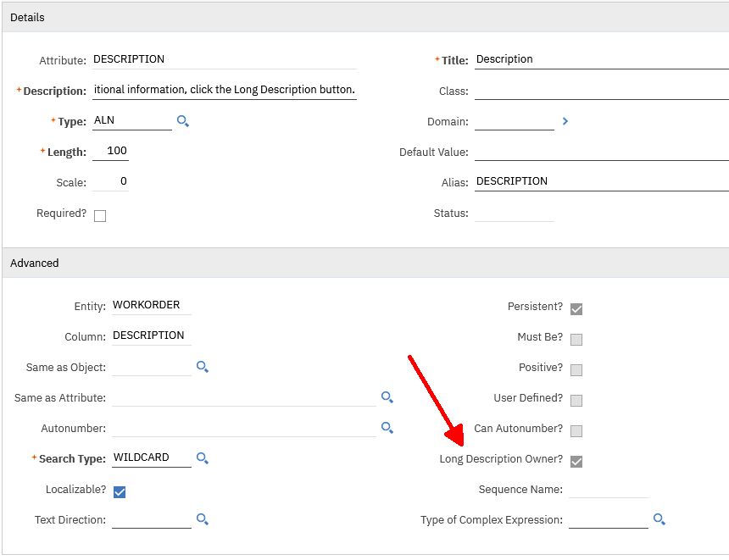This screenshot has height=560, width=729.
Task: Toggle the User Defined checkbox
Action: coord(576,400)
